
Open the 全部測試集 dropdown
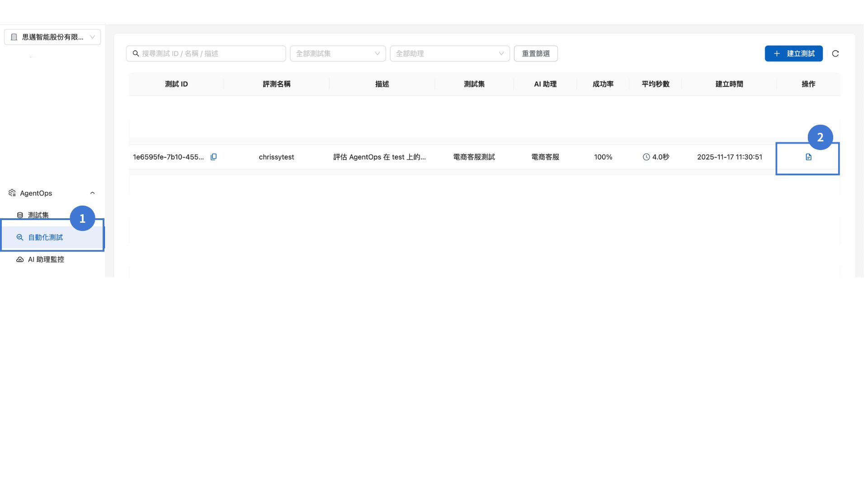pyautogui.click(x=337, y=54)
